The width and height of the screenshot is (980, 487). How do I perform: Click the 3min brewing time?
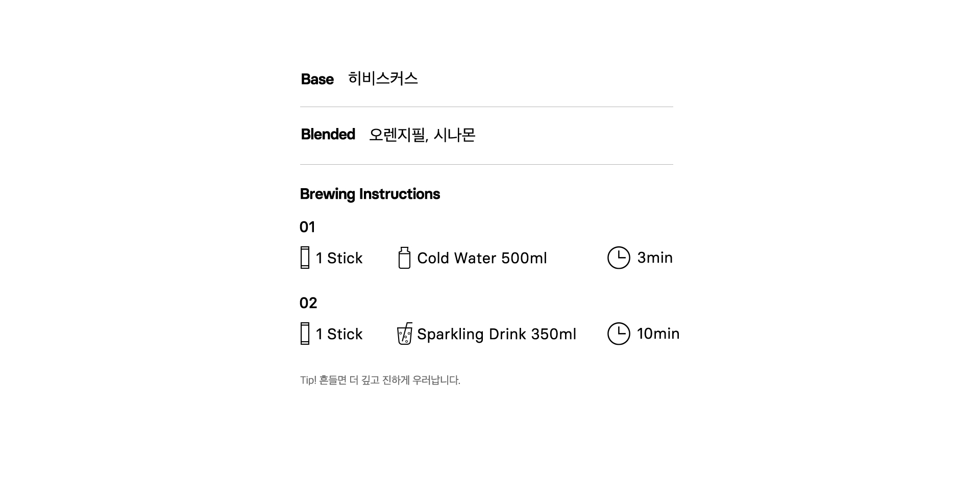pyautogui.click(x=655, y=258)
